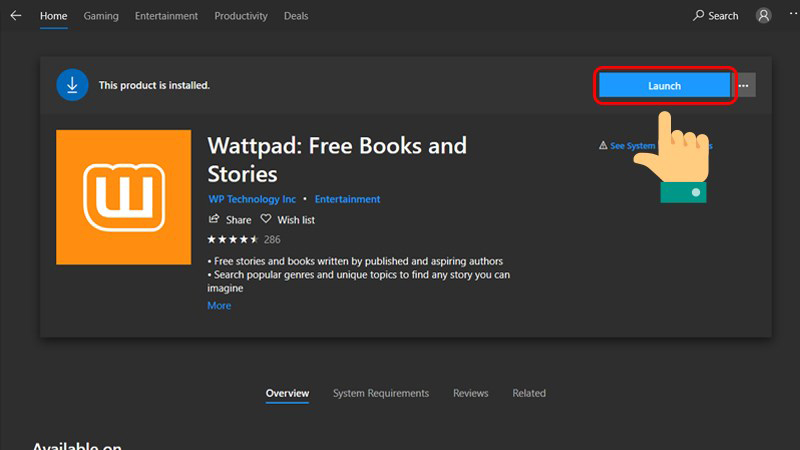Open WP Technology Inc publisher link
The image size is (800, 450).
point(252,199)
